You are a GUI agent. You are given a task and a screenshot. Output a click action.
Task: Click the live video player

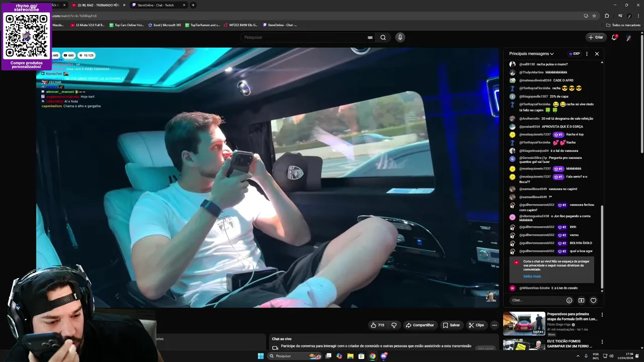point(267,177)
